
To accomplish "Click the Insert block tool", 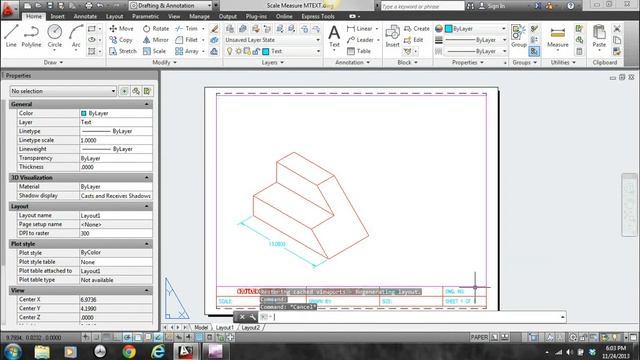I will click(x=392, y=36).
